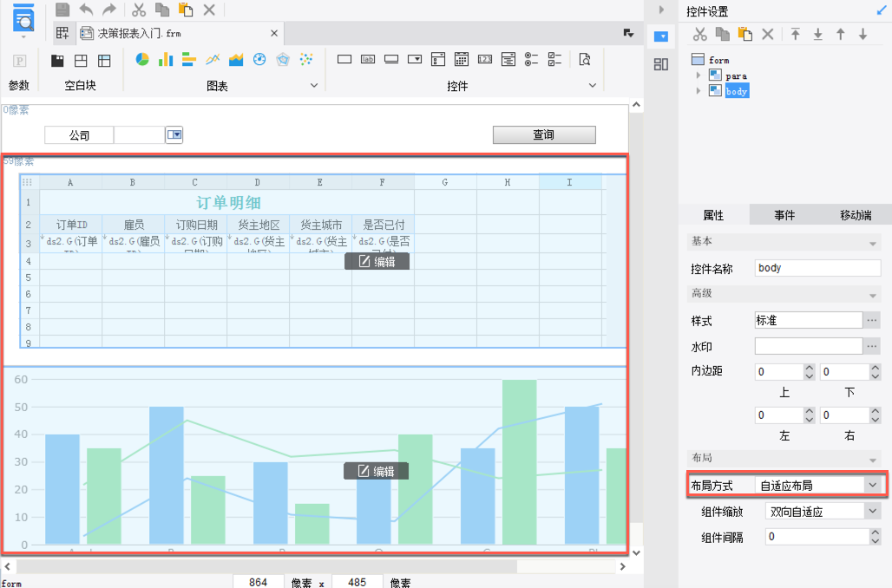Open the template tab list dropdown
Image resolution: width=892 pixels, height=588 pixels.
[628, 33]
